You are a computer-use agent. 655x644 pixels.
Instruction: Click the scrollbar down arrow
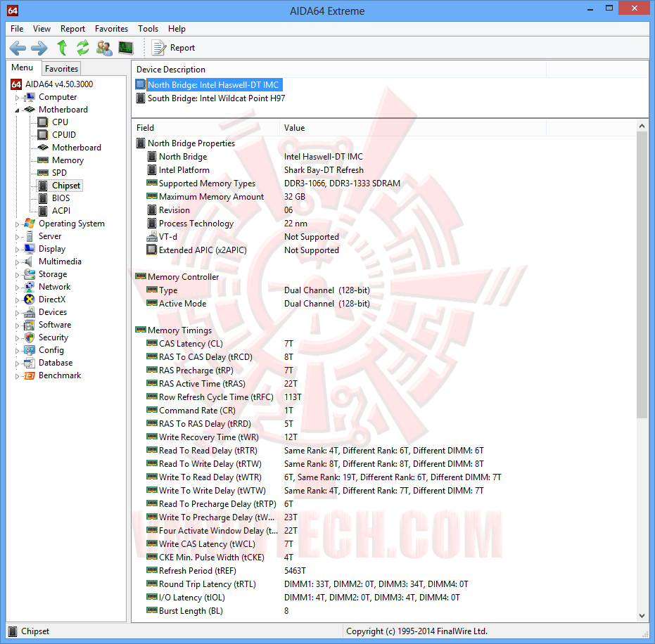[642, 616]
